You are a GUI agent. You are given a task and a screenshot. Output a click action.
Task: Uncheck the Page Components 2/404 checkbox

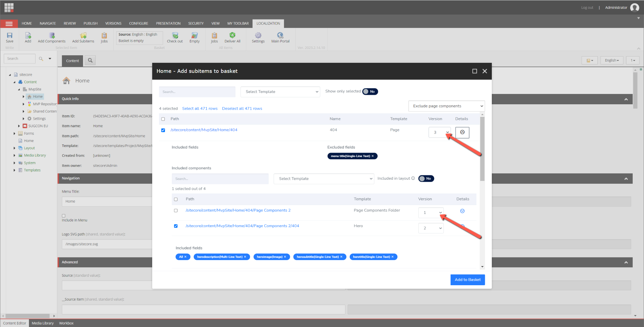[x=176, y=226]
